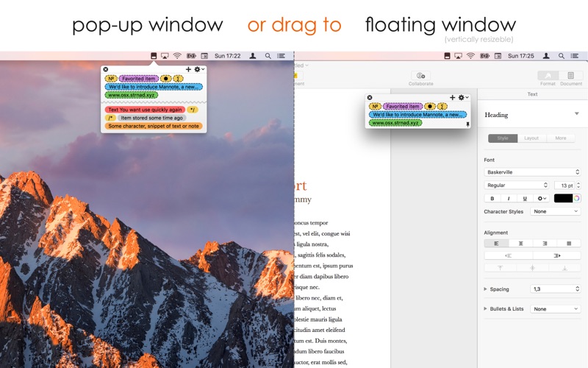Click the black text color swatch
Screen dimensions: 588x368
[563, 198]
